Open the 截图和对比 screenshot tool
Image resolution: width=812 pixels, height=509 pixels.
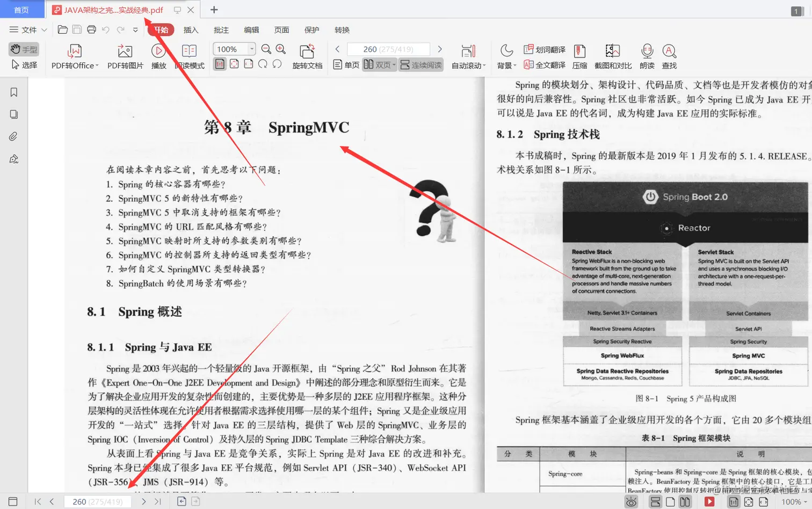[x=612, y=56]
